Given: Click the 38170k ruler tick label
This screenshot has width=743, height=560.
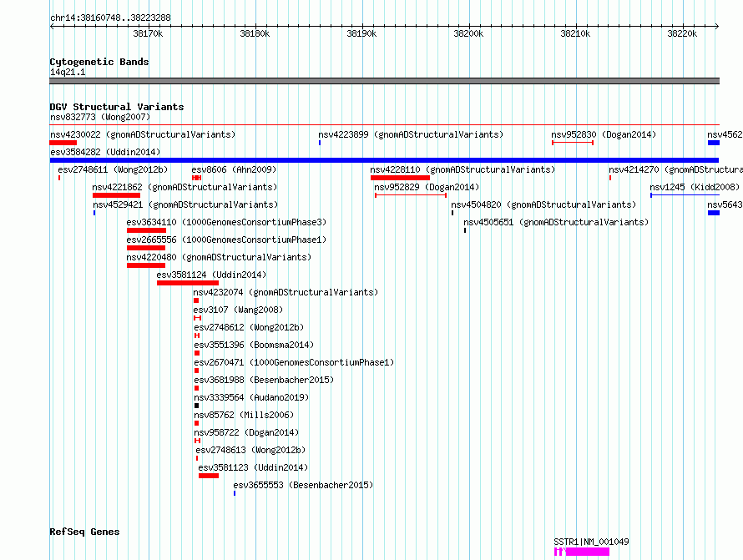Looking at the screenshot, I should click(148, 33).
